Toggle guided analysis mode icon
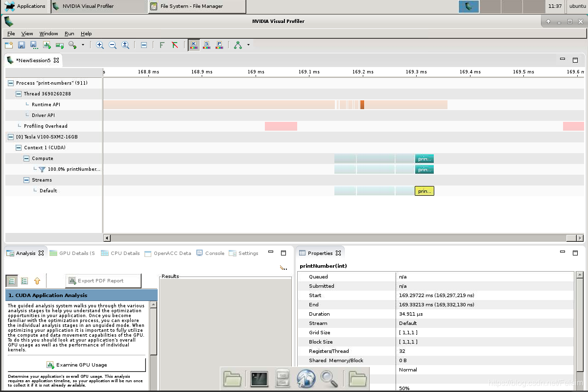The image size is (588, 392). pyautogui.click(x=11, y=281)
